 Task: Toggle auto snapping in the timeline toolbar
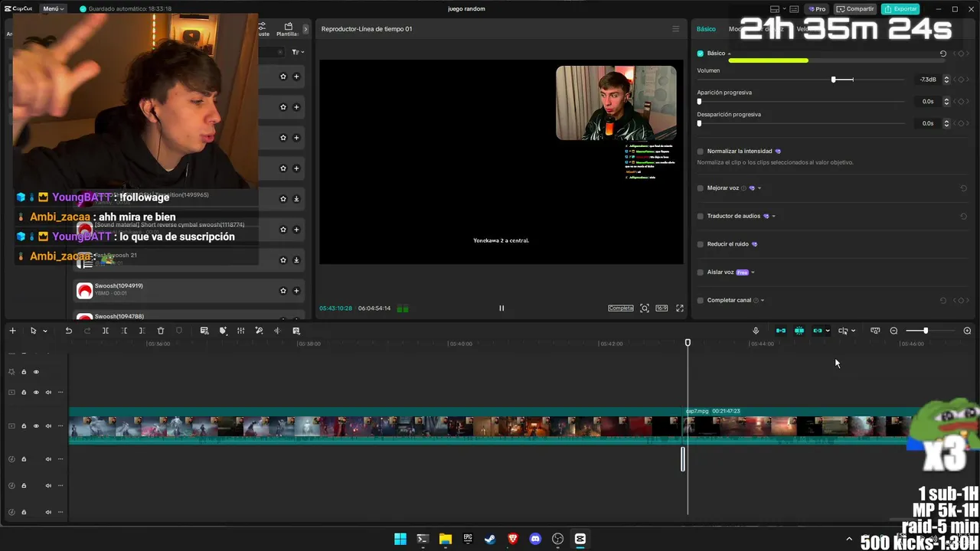tap(799, 331)
